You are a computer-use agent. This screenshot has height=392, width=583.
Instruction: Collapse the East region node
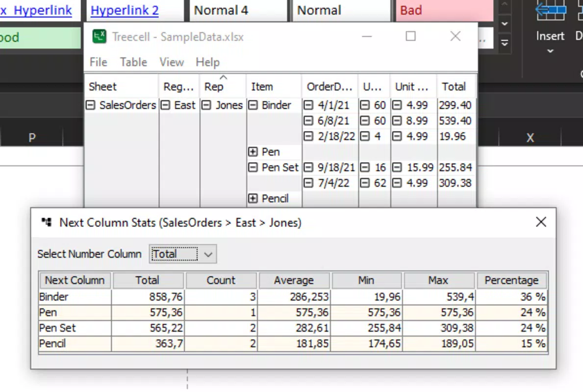(165, 105)
